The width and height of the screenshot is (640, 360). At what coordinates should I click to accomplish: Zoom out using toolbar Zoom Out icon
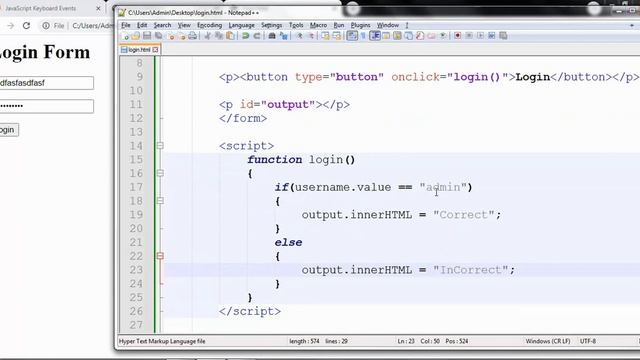click(311, 36)
